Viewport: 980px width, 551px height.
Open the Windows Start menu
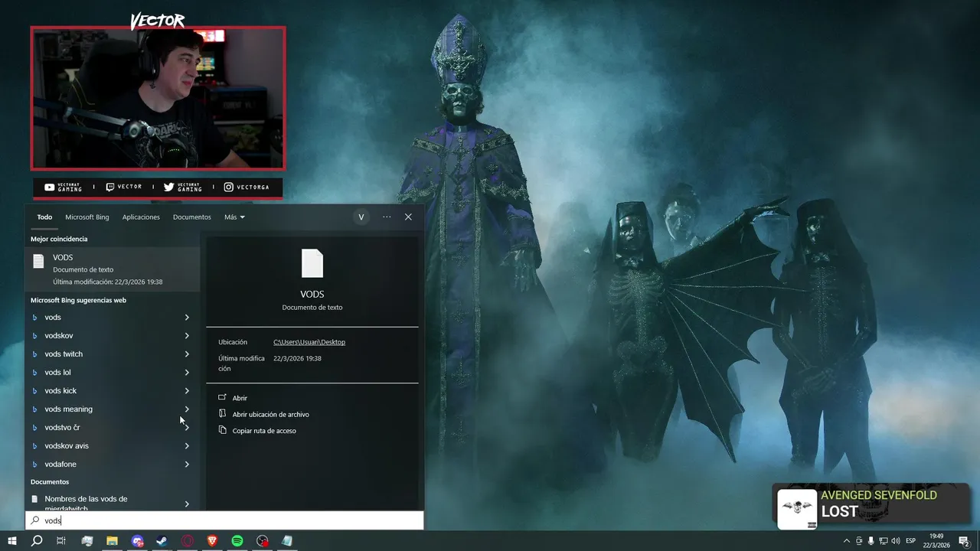11,541
